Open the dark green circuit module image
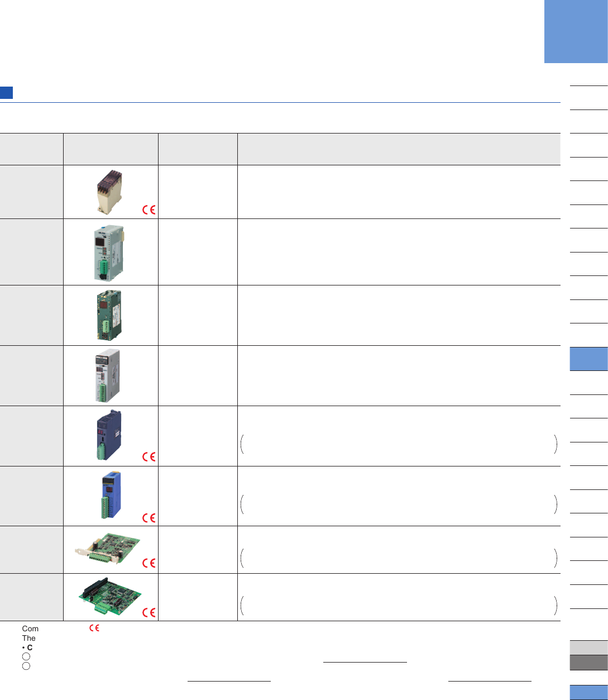 click(106, 315)
